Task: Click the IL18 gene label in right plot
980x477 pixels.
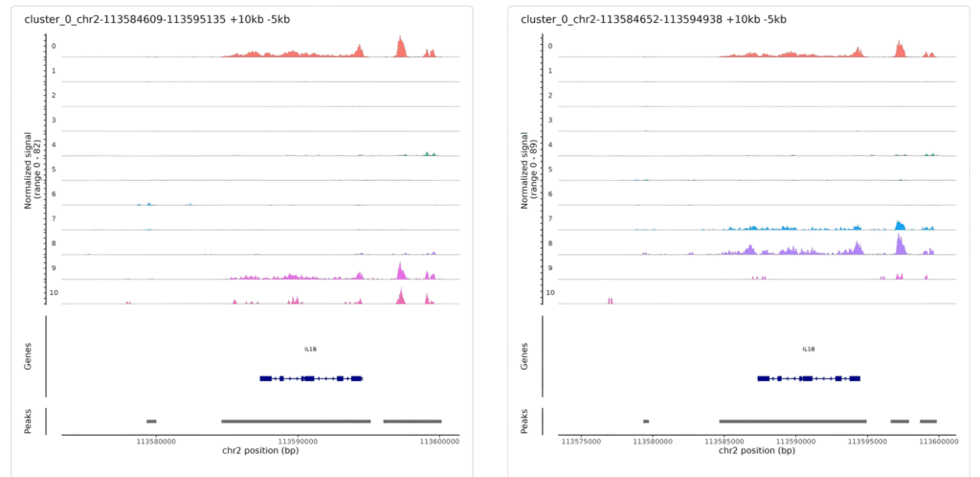Action: pos(809,350)
